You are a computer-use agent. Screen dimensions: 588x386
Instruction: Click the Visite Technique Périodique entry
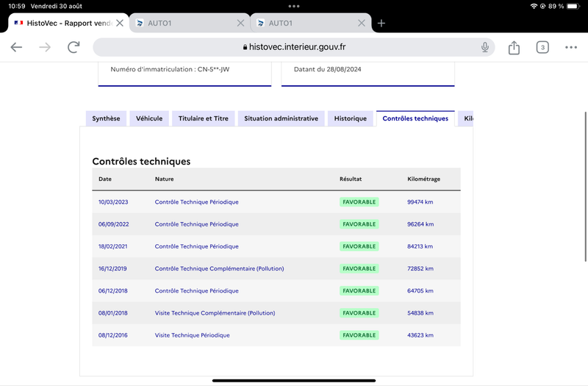[x=193, y=335]
